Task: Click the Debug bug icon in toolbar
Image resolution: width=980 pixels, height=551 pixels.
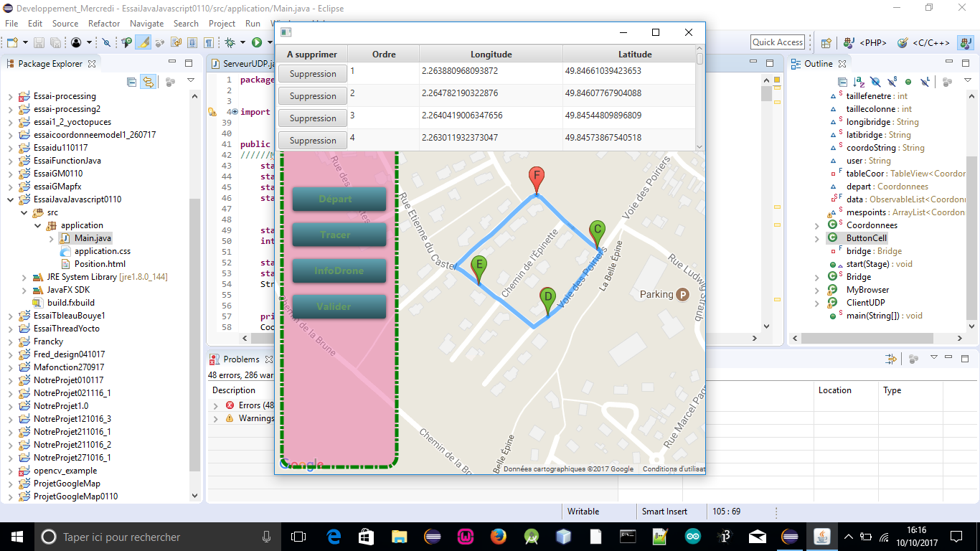Action: [x=230, y=43]
